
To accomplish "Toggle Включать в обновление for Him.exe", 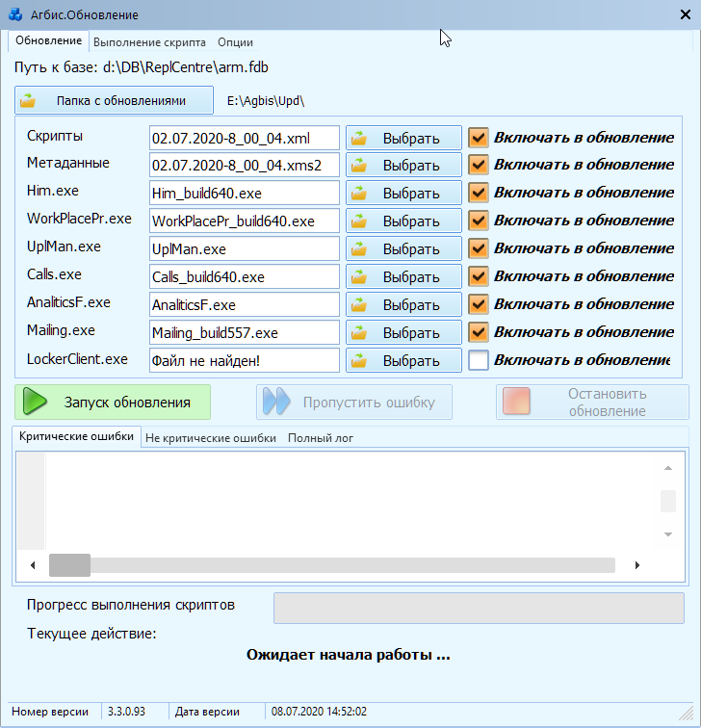I will 479,193.
